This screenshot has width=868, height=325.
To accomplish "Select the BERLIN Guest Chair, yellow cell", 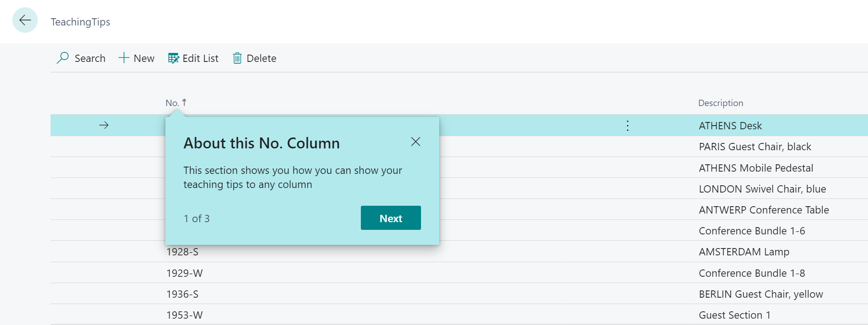I will [x=760, y=294].
